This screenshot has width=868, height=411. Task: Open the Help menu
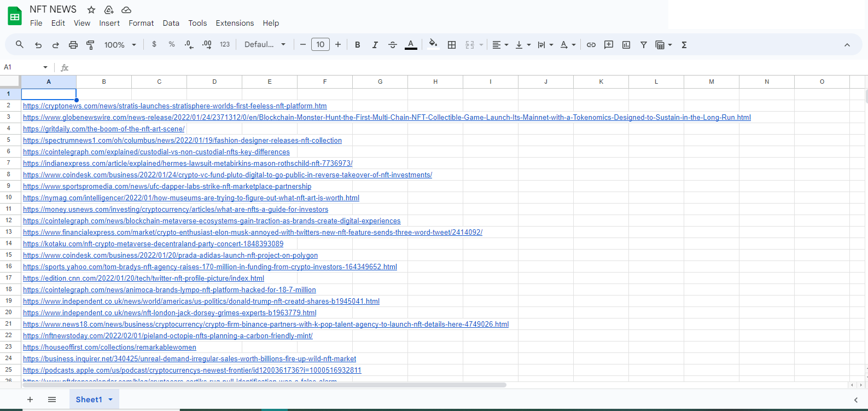pos(271,23)
